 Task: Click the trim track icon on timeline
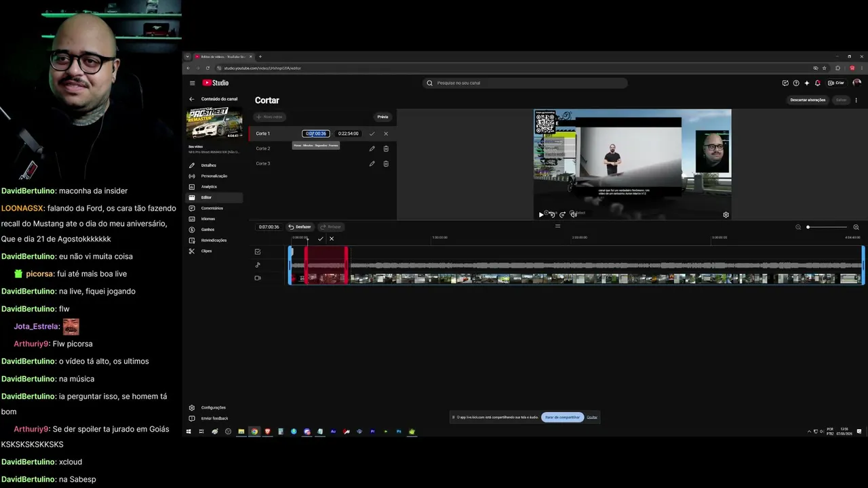click(258, 251)
